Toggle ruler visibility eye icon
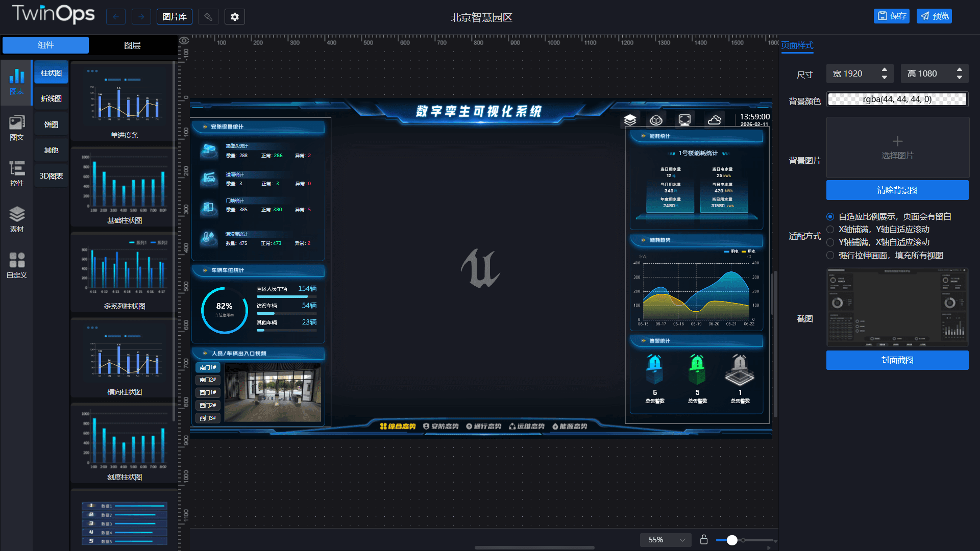Image resolution: width=980 pixels, height=551 pixels. [184, 40]
